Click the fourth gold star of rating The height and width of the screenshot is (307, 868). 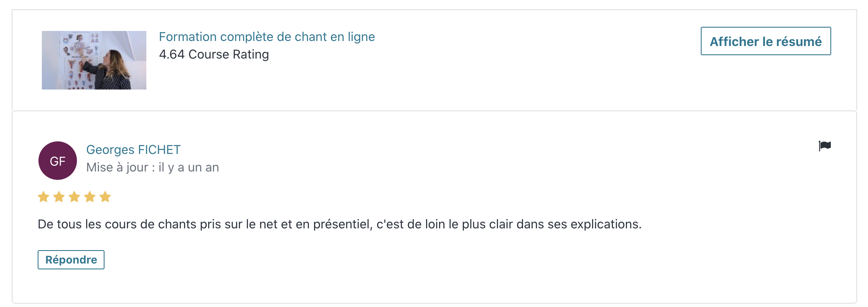(90, 197)
